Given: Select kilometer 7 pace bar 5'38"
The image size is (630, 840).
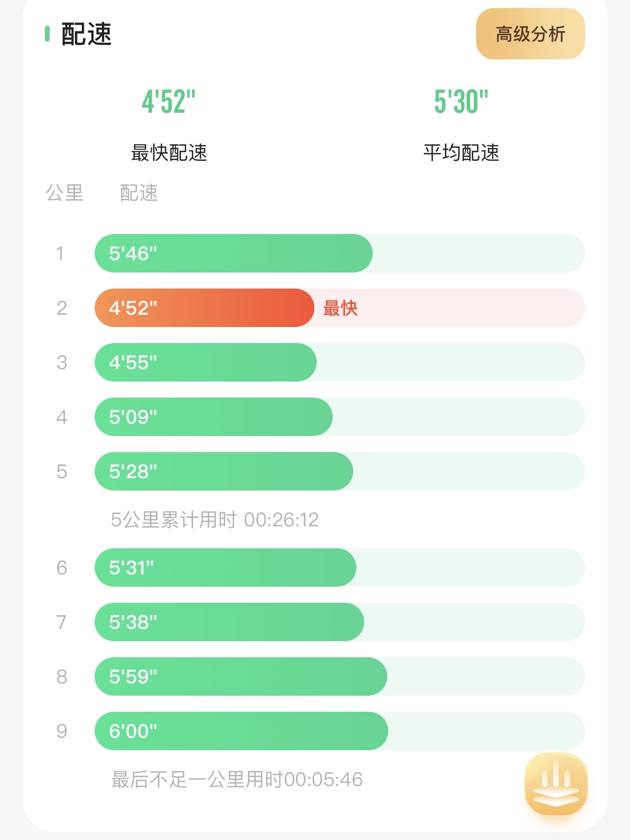Looking at the screenshot, I should pos(229,622).
